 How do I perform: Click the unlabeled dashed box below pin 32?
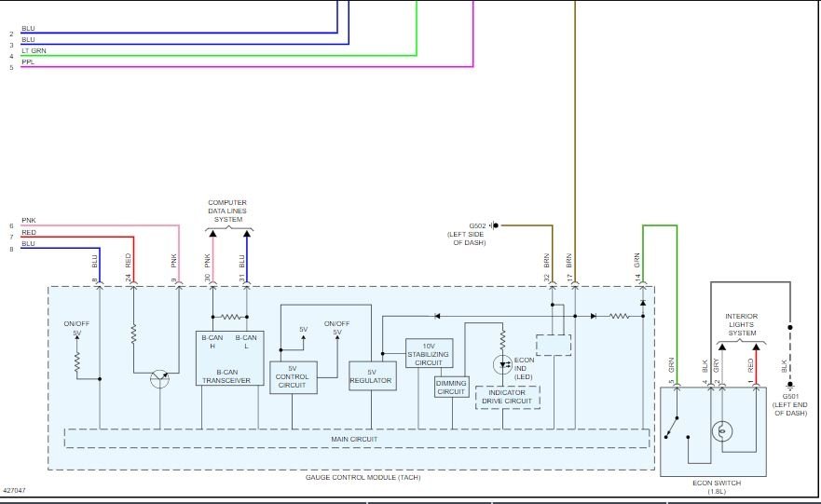tap(554, 346)
